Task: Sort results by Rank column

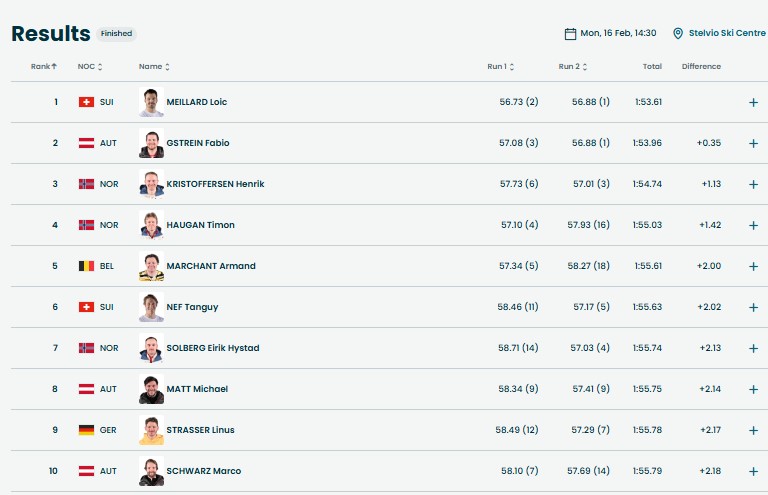Action: (x=43, y=66)
